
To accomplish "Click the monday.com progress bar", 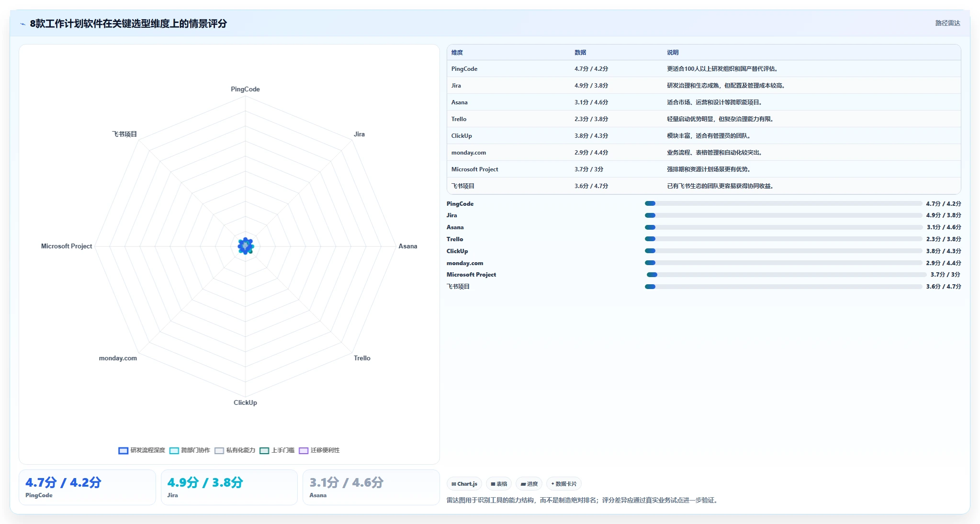I will point(783,263).
